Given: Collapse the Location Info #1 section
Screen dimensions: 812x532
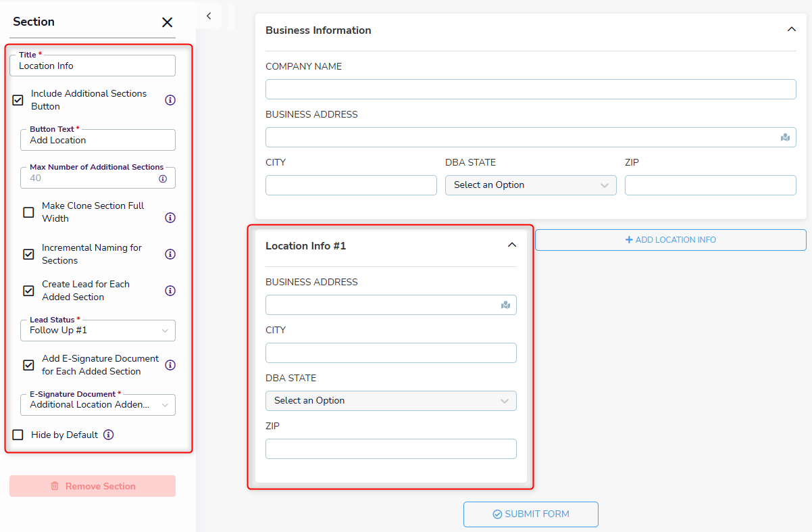Looking at the screenshot, I should (511, 245).
